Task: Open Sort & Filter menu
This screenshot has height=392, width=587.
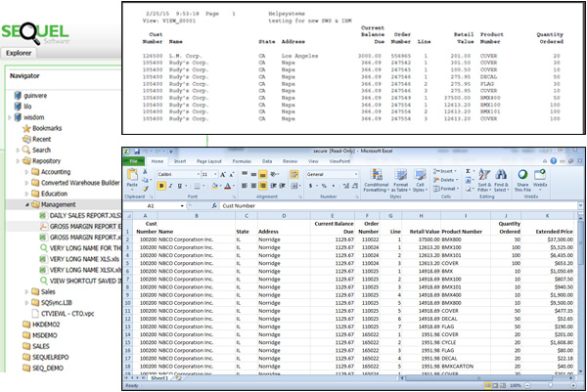Action: tap(484, 180)
